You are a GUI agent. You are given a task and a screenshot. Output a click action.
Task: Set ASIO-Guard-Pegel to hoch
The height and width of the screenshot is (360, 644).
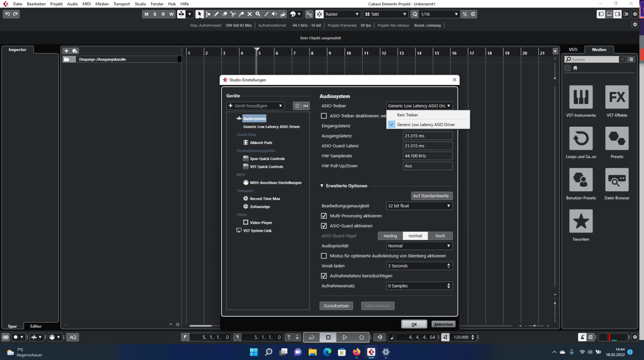(x=440, y=236)
